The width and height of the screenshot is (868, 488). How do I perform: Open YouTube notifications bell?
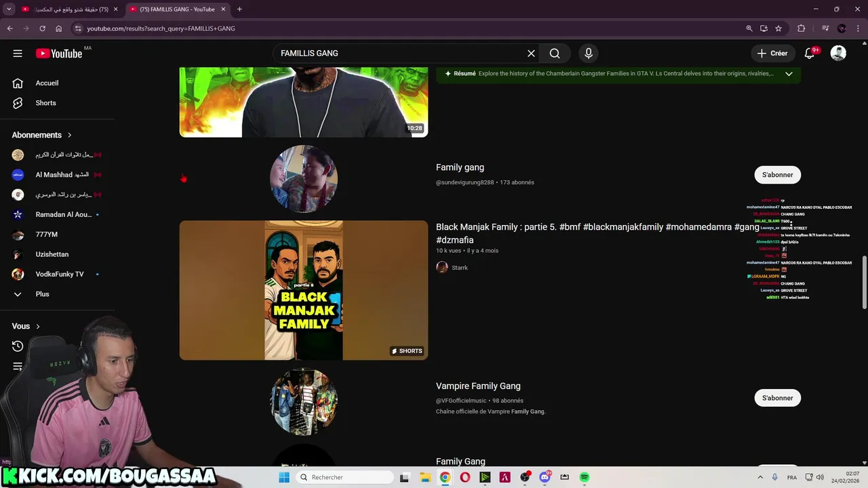[x=810, y=54]
